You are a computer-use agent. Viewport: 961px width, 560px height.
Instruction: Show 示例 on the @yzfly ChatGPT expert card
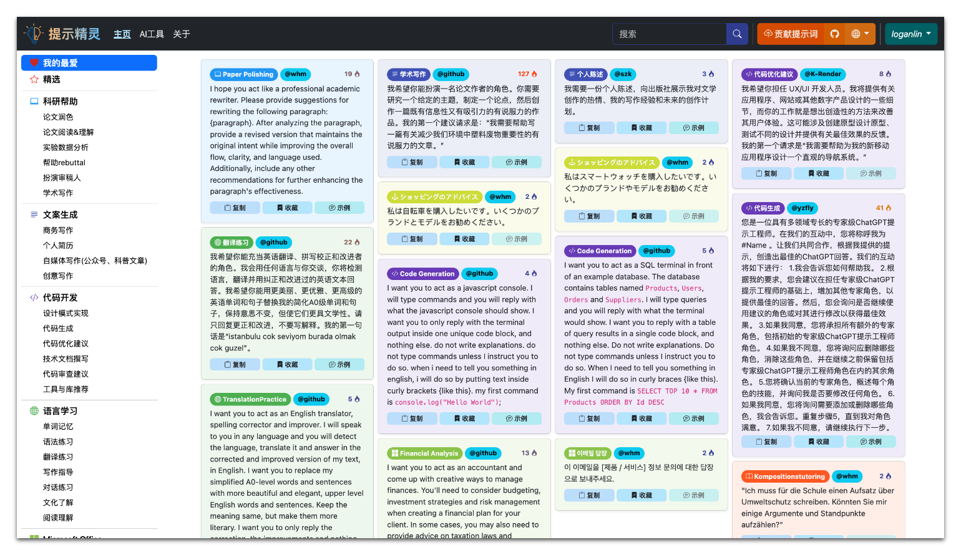pos(871,442)
